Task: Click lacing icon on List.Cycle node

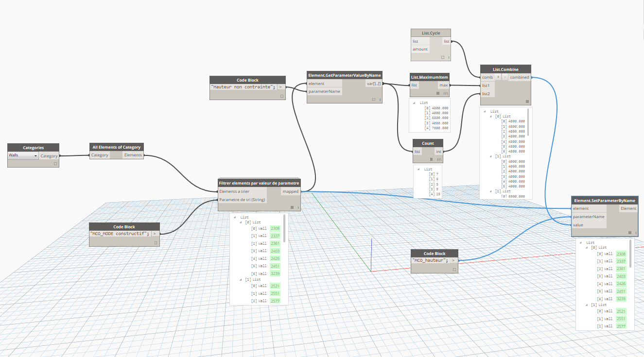Action: 449,57
